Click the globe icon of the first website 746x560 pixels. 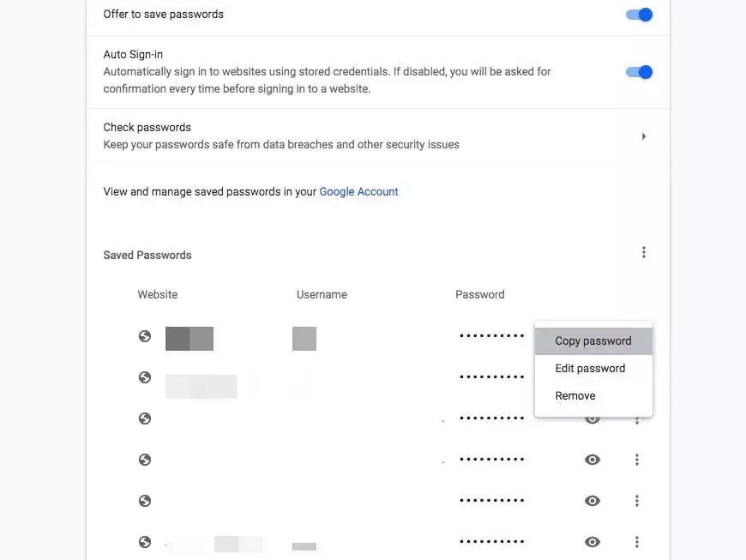[x=145, y=336]
